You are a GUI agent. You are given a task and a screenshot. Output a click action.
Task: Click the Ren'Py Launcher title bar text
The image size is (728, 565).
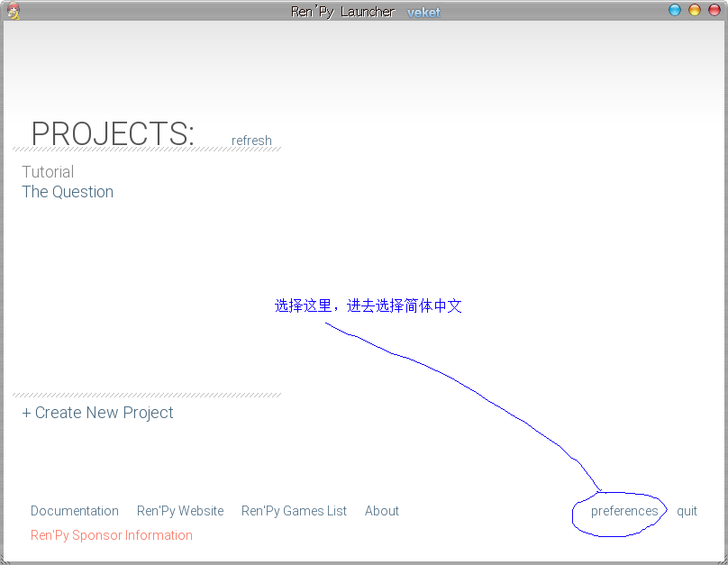pyautogui.click(x=342, y=12)
